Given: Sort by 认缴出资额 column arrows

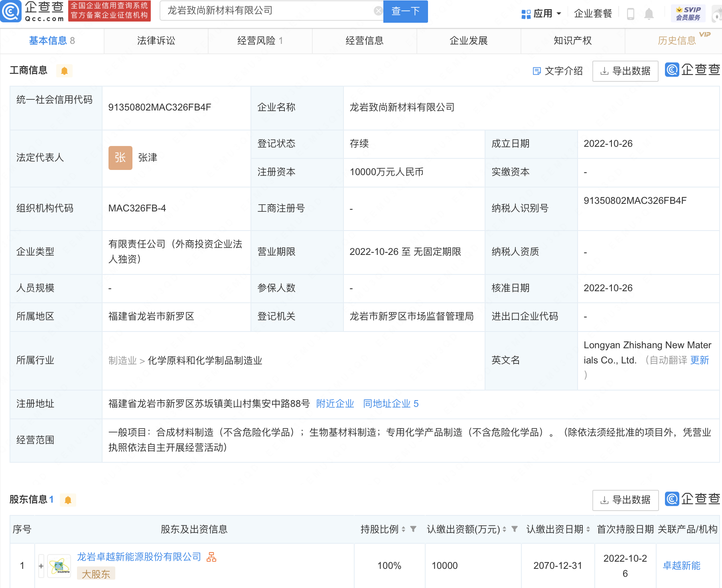Looking at the screenshot, I should pos(504,529).
